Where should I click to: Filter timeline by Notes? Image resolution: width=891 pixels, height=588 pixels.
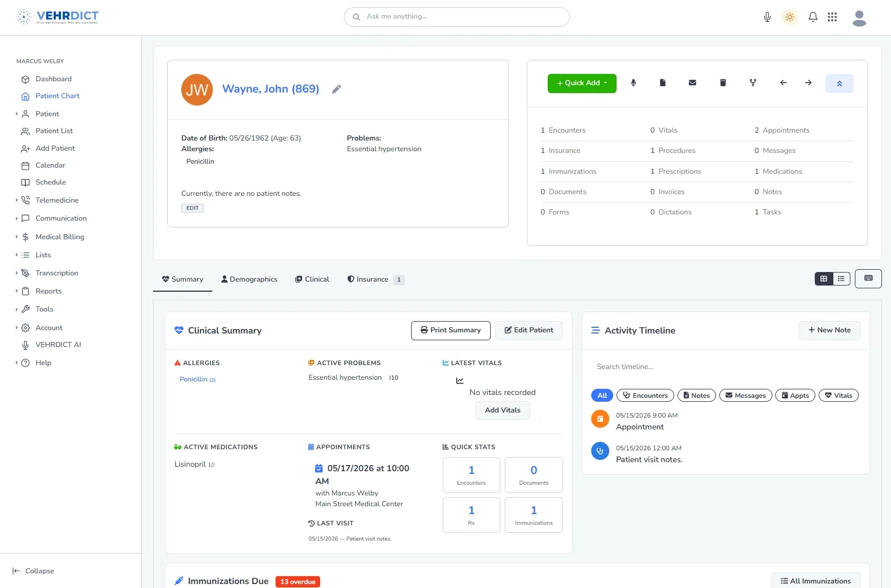coord(697,396)
